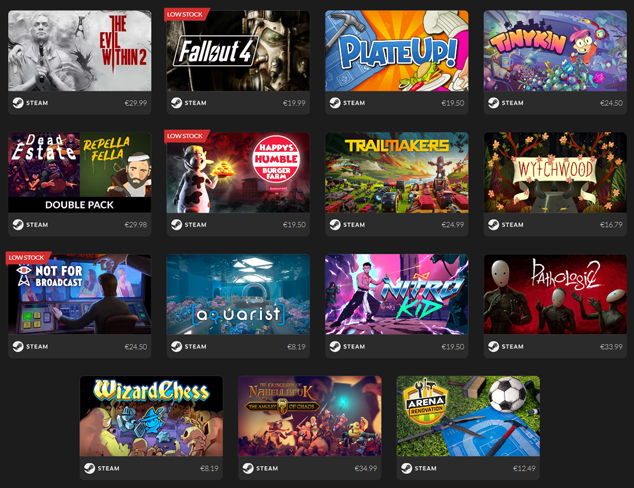Click the Steam icon under Fallout 4
This screenshot has width=634, height=488.
[176, 103]
